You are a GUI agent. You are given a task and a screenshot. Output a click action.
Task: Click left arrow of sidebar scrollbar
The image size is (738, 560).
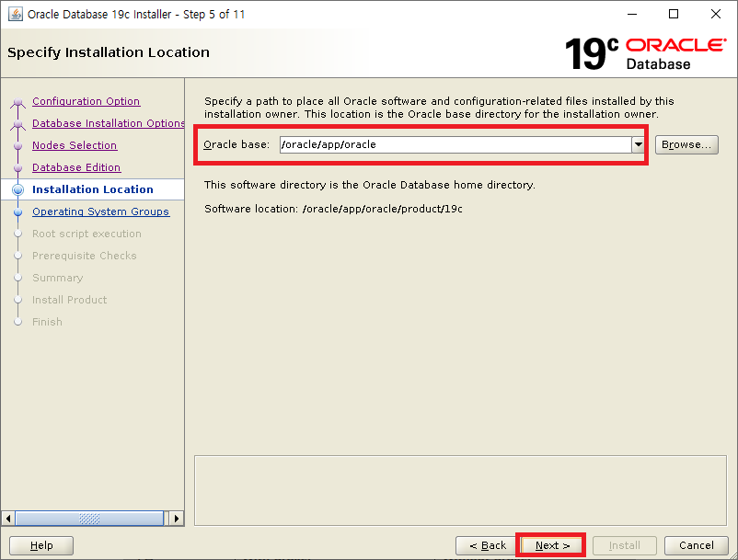(8, 519)
